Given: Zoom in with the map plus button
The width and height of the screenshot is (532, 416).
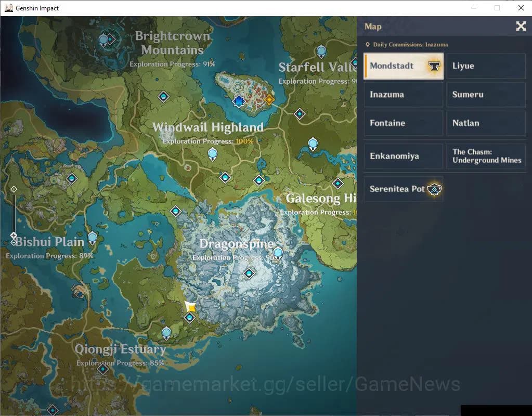Looking at the screenshot, I should (x=14, y=189).
